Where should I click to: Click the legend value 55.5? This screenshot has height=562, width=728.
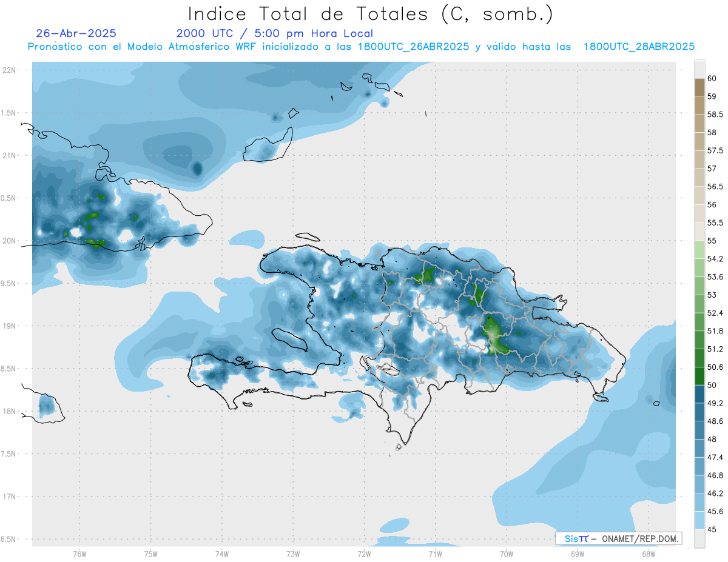tap(715, 223)
